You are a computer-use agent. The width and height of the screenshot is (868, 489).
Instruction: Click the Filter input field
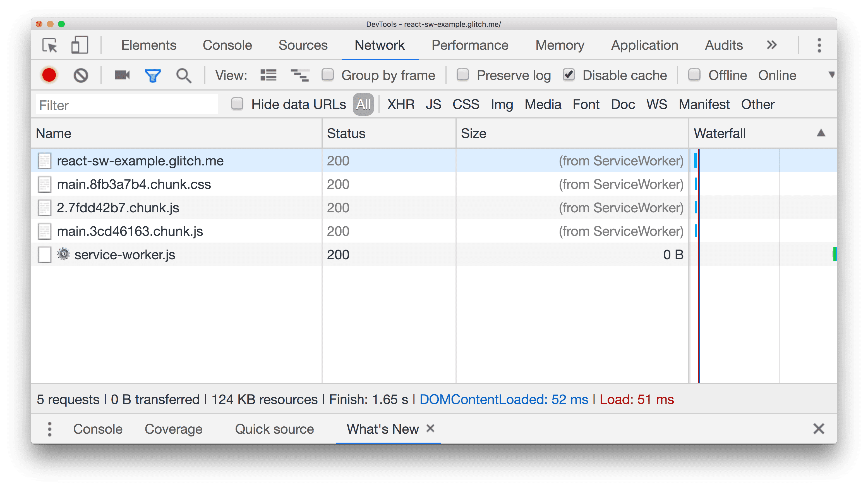click(127, 105)
